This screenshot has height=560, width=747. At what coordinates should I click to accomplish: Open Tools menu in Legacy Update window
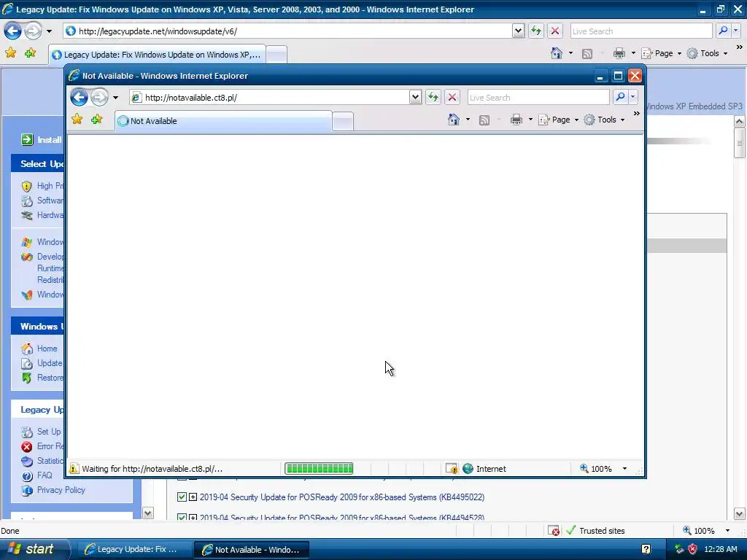(707, 53)
